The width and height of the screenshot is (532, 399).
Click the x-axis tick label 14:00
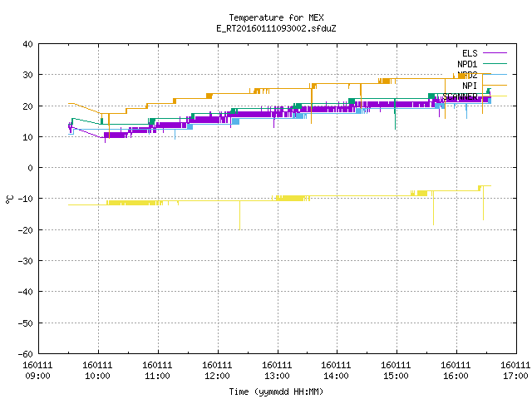[336, 376]
